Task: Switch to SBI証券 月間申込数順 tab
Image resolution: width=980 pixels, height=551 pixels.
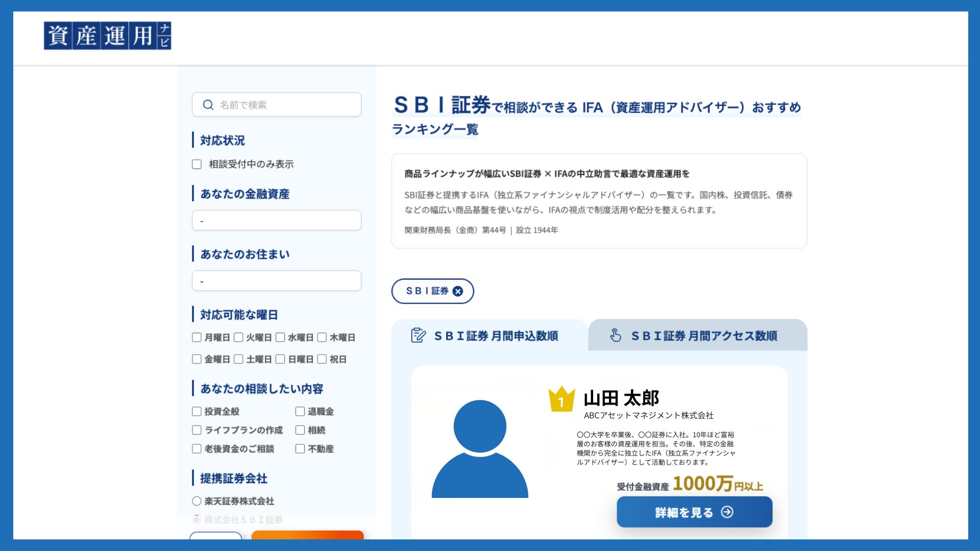Action: 489,335
